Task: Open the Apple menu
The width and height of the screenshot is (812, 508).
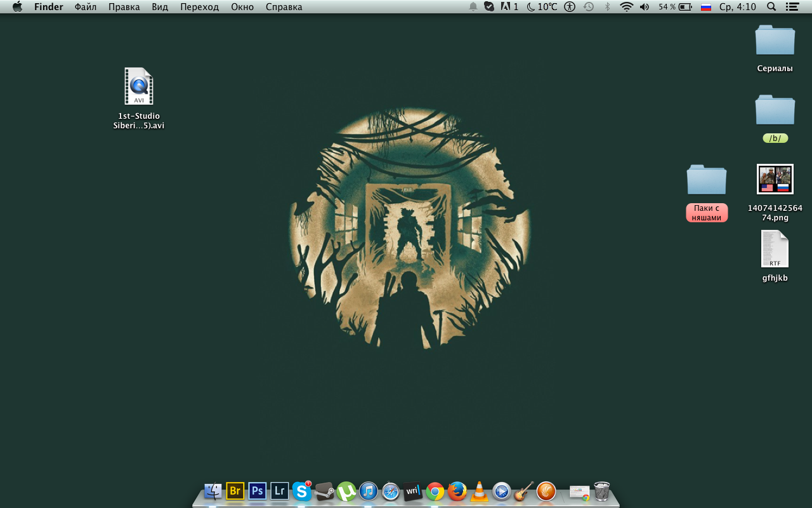Action: click(17, 7)
